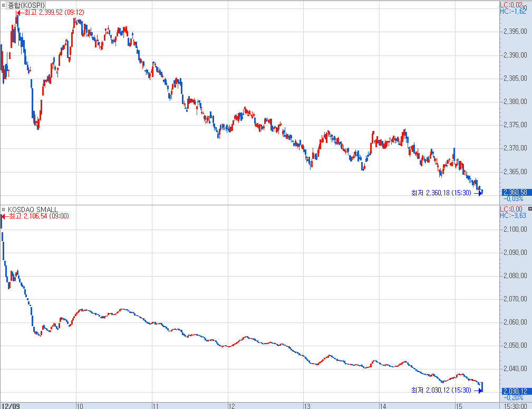
Task: Click the current price tag 2,360.58
Action: pyautogui.click(x=515, y=192)
